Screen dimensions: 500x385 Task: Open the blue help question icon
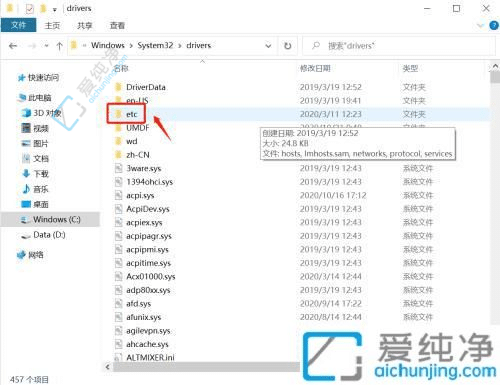494,25
